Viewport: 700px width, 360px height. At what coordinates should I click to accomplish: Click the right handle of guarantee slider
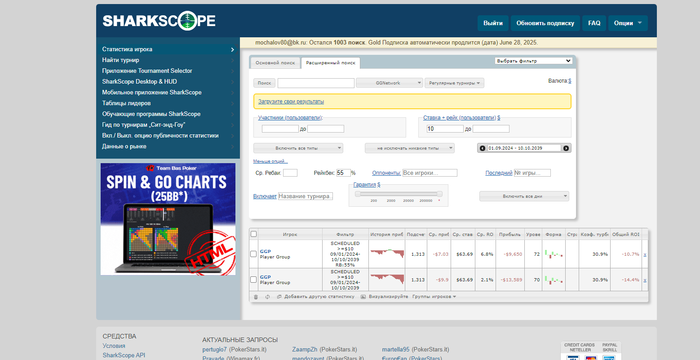click(x=440, y=194)
